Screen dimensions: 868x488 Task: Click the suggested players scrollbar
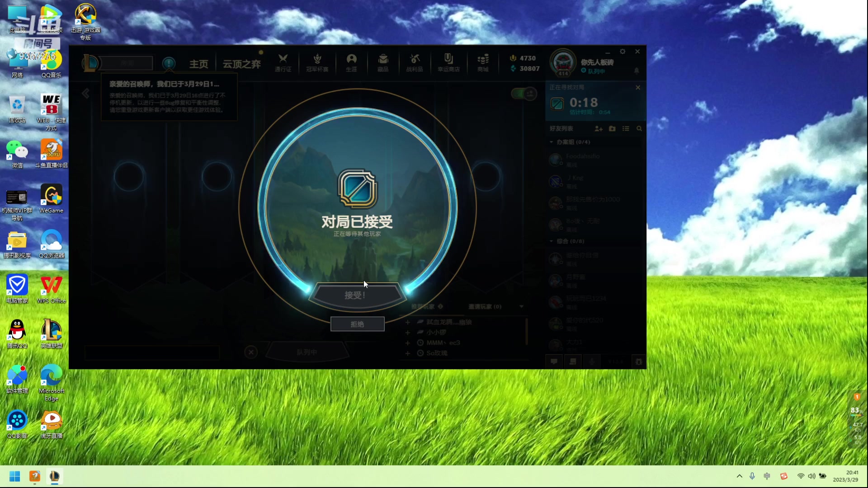[x=526, y=331]
